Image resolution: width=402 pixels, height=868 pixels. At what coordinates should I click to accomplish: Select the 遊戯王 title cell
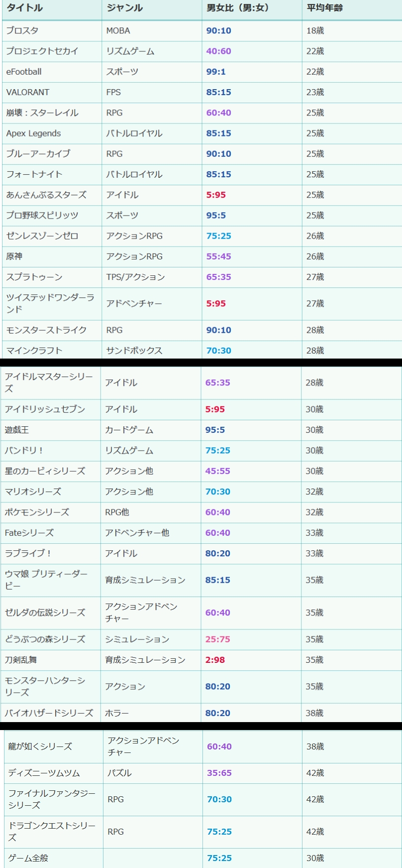tap(17, 430)
